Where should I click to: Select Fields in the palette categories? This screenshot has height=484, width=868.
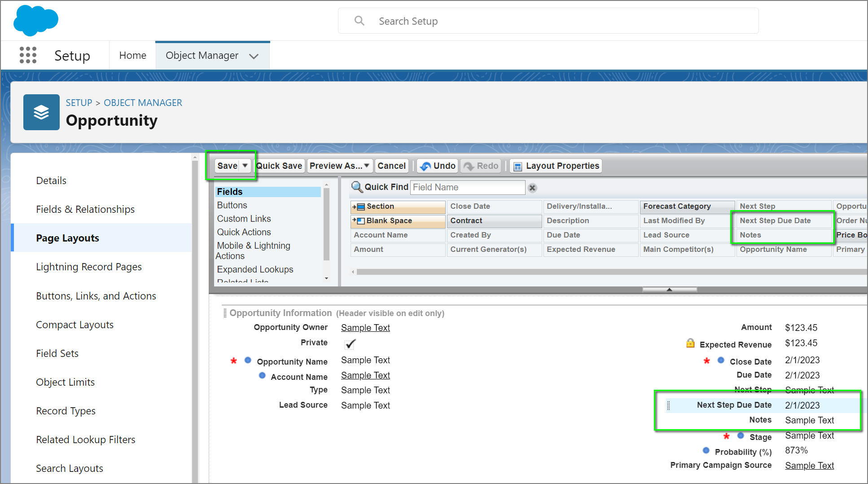click(267, 192)
